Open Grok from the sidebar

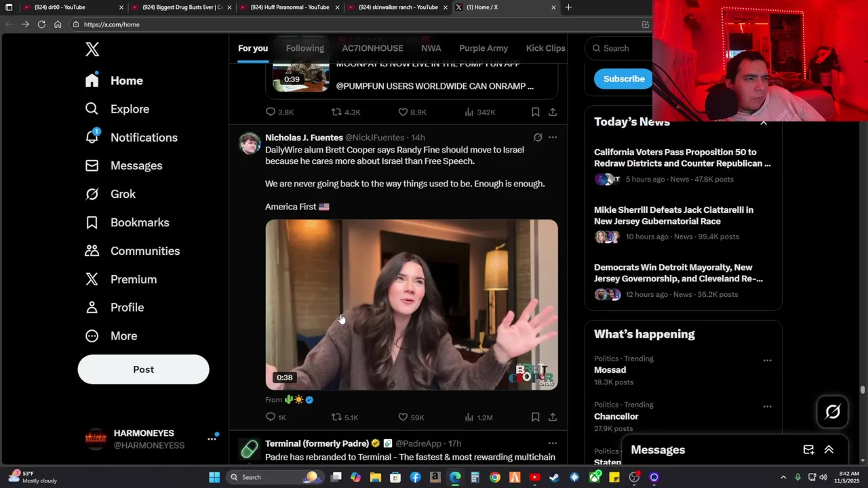[110, 195]
